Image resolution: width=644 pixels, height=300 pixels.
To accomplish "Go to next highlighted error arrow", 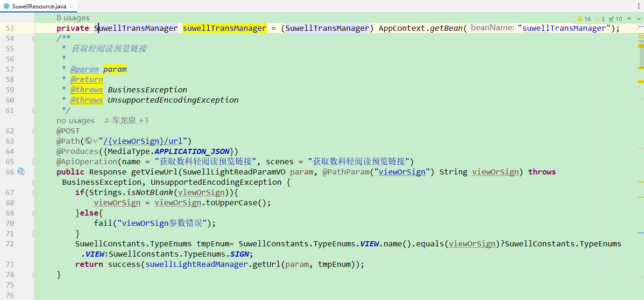I will tap(638, 19).
